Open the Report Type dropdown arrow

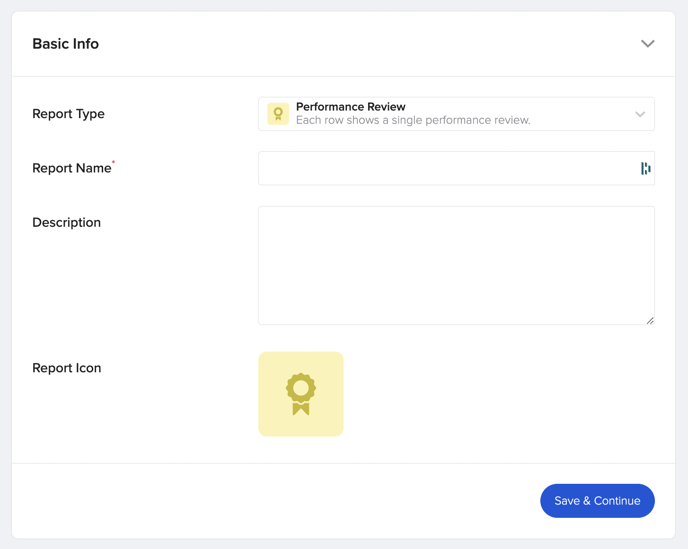click(x=640, y=114)
